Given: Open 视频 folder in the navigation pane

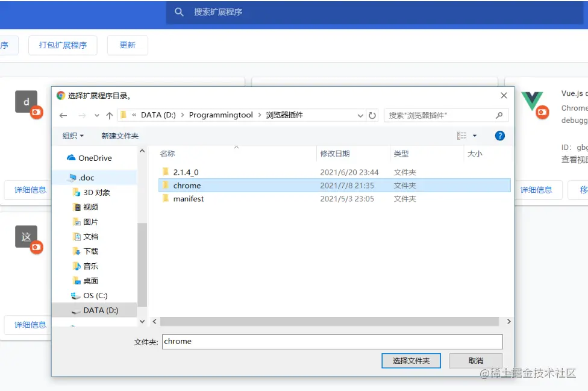Looking at the screenshot, I should [90, 207].
